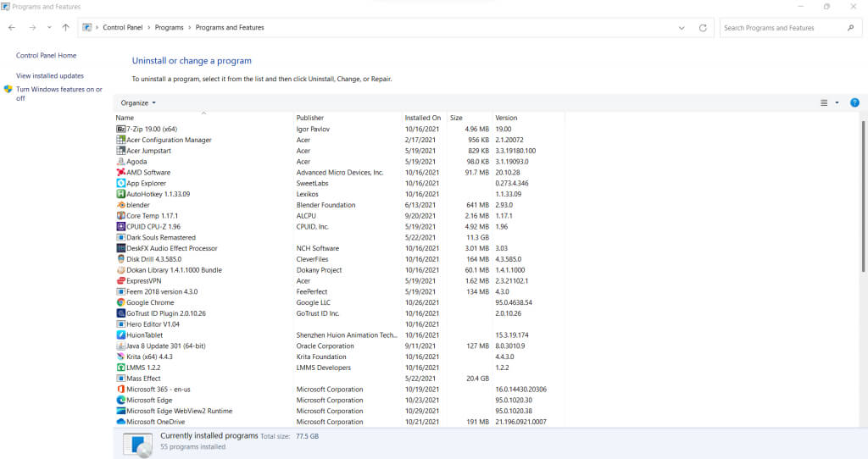Expand the view options dropdown arrow
868x459 pixels.
[837, 102]
